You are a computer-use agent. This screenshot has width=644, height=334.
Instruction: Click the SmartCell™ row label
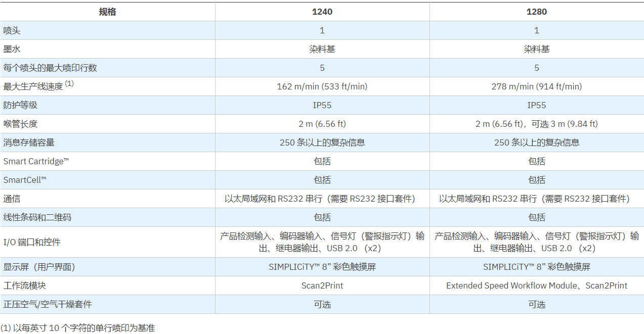[x=25, y=180]
